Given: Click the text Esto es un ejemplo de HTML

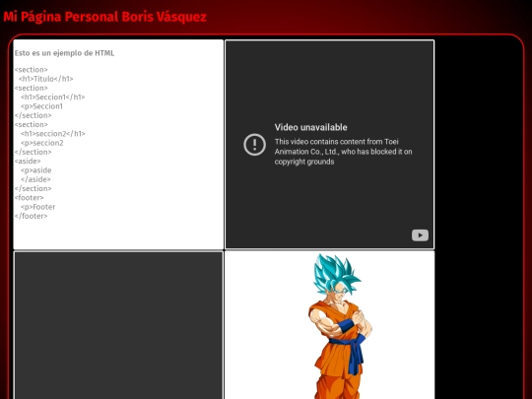Looking at the screenshot, I should tap(64, 53).
